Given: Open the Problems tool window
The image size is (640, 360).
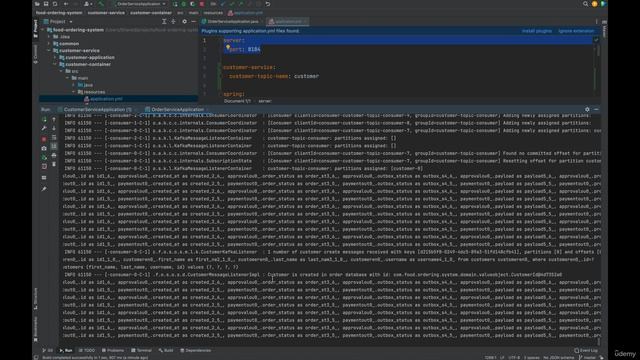Looking at the screenshot, I should click(x=113, y=350).
